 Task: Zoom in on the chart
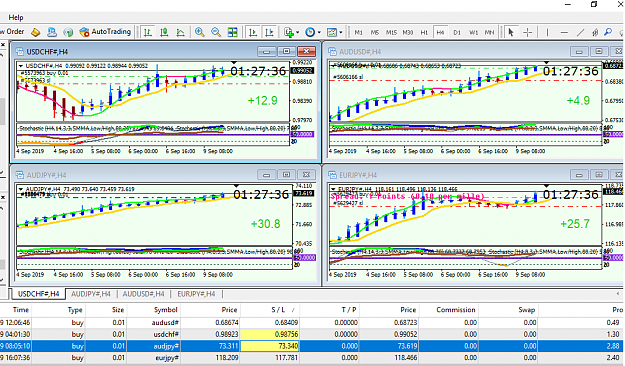point(200,32)
